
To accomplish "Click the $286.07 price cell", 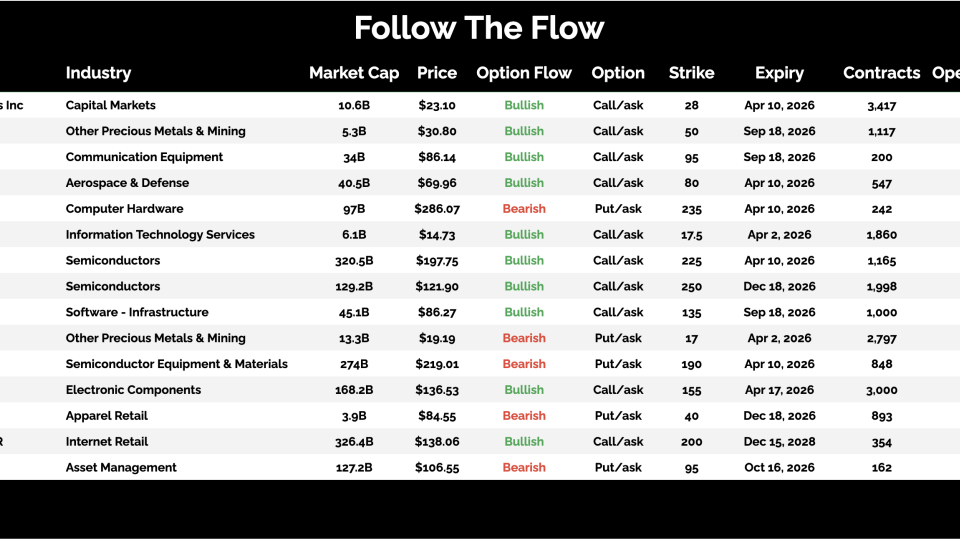I will pos(437,209).
